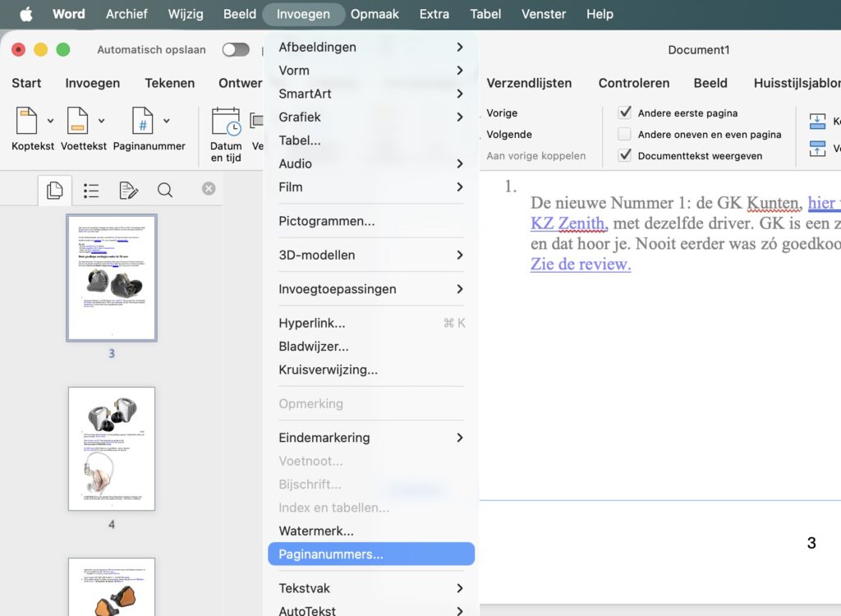Screen dimensions: 841x616
Task: Open the search magnifier in sidebar
Action: (165, 191)
